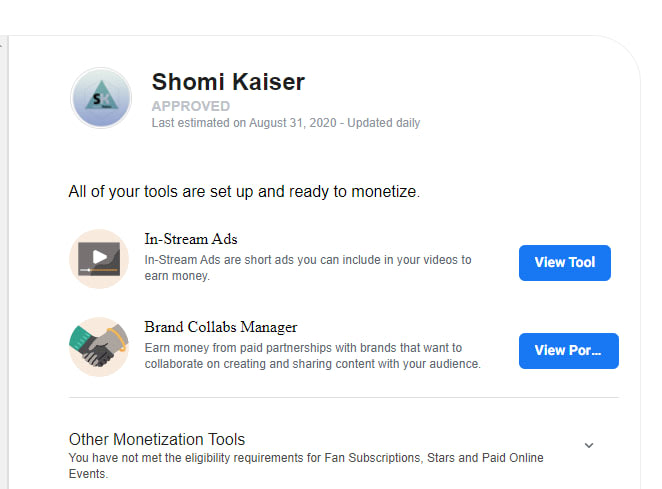Click the Brand Collabs handshake icon
Viewport: 662px width, 489px height.
(99, 347)
